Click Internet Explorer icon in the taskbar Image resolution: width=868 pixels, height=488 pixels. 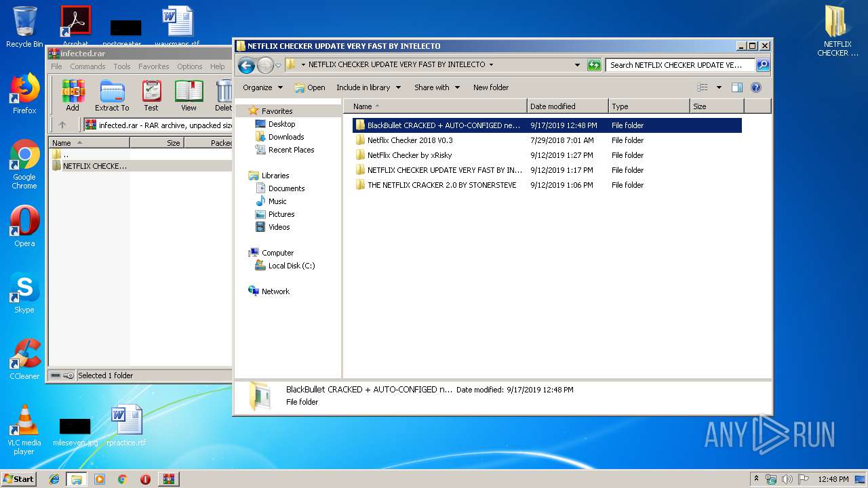[x=54, y=479]
